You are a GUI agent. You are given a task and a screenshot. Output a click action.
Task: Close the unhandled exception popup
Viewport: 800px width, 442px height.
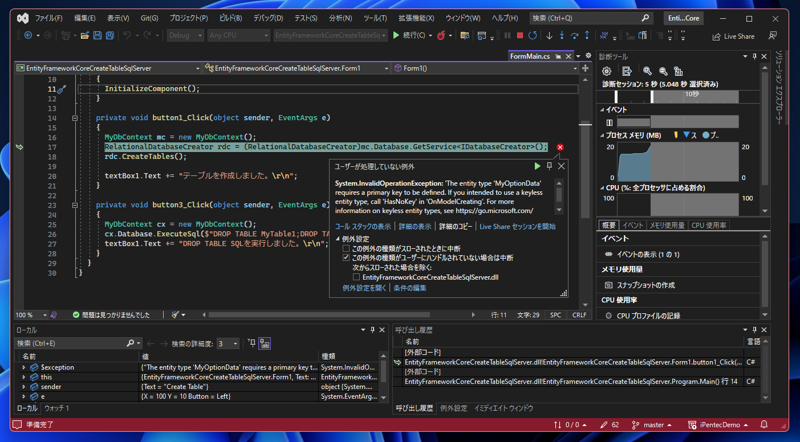click(561, 166)
